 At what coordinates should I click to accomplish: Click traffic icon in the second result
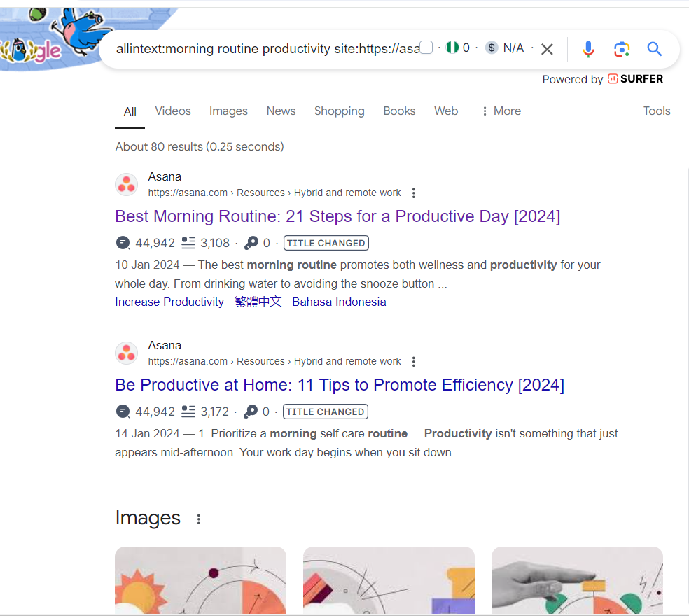click(x=123, y=412)
